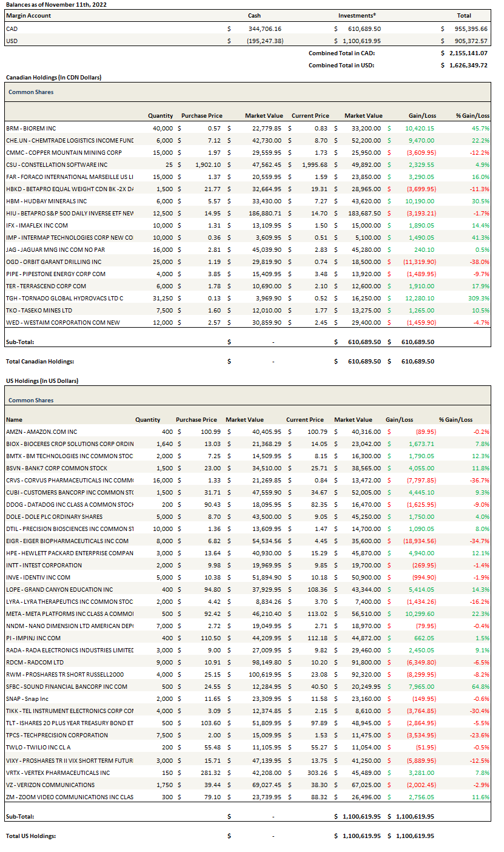
Task: Click the Total Canadian Holdings label
Action: (x=39, y=361)
